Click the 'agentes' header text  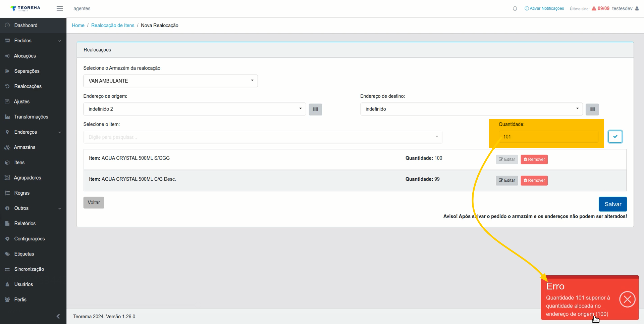coord(82,9)
